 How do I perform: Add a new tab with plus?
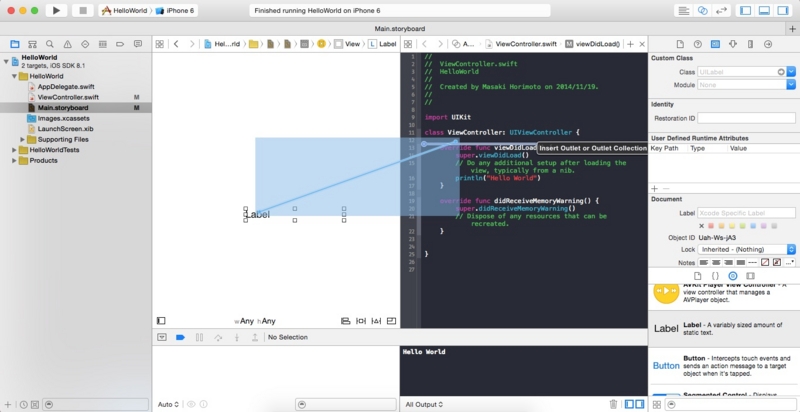point(792,29)
